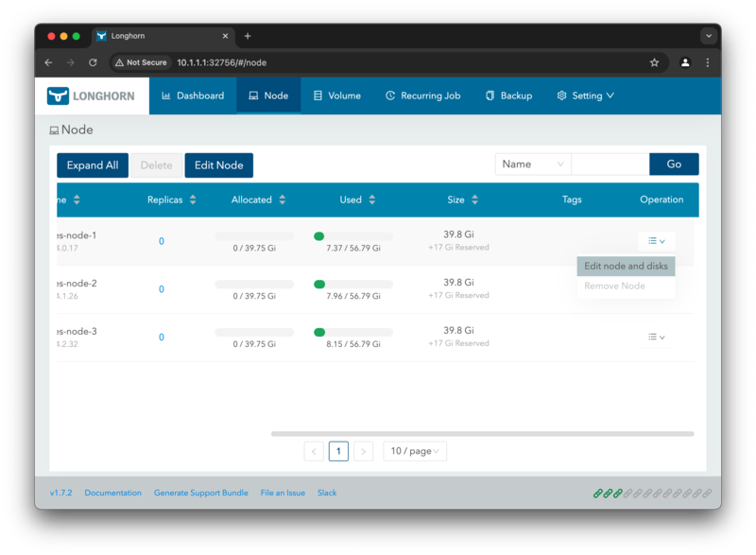Screen dimensions: 756x555
Task: Sort by Replicas column sort icon
Action: 193,199
